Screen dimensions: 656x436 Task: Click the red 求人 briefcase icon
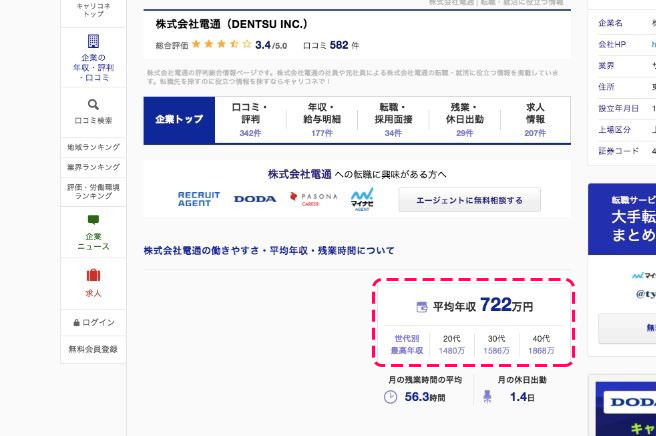tap(93, 275)
